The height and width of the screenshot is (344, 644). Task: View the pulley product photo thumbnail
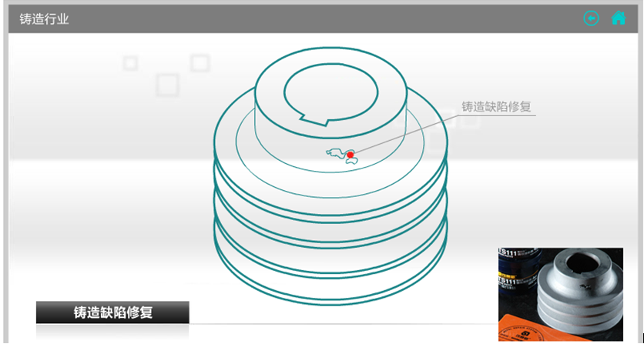click(561, 294)
